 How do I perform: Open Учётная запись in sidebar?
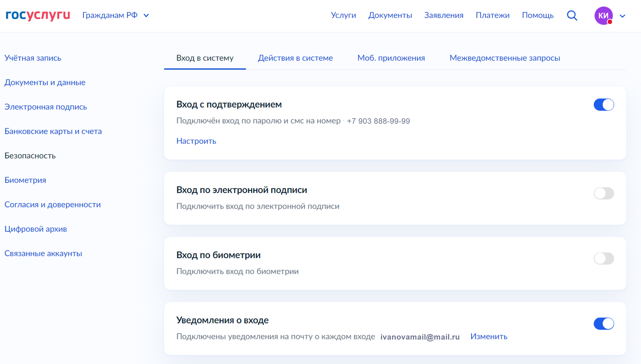(x=33, y=58)
